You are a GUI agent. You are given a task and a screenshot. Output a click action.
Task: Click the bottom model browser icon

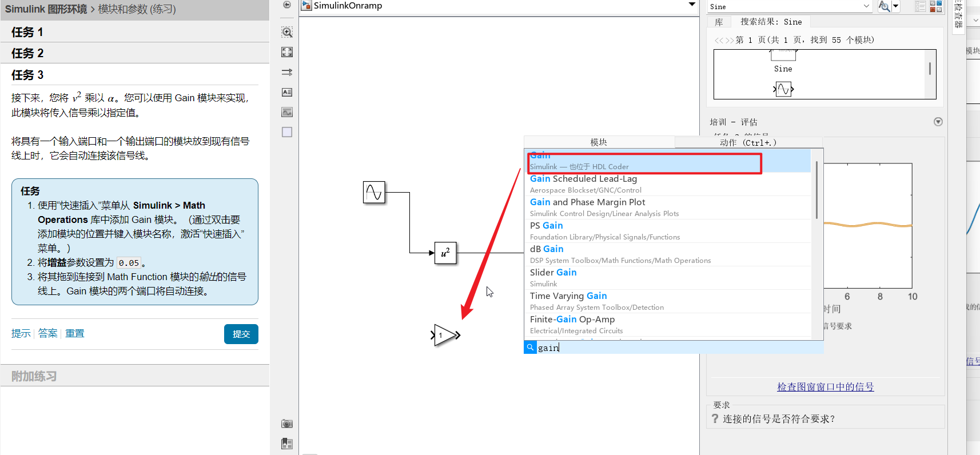[x=287, y=444]
